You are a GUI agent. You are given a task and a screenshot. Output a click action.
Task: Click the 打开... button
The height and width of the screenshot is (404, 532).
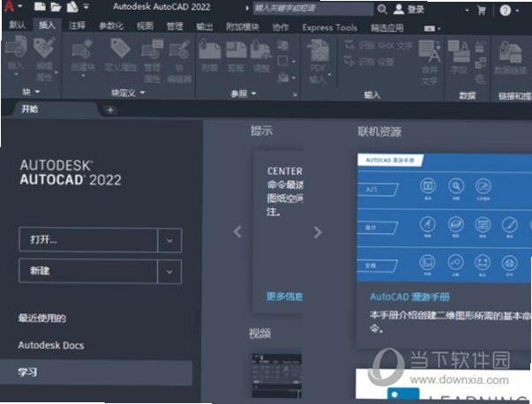point(88,240)
